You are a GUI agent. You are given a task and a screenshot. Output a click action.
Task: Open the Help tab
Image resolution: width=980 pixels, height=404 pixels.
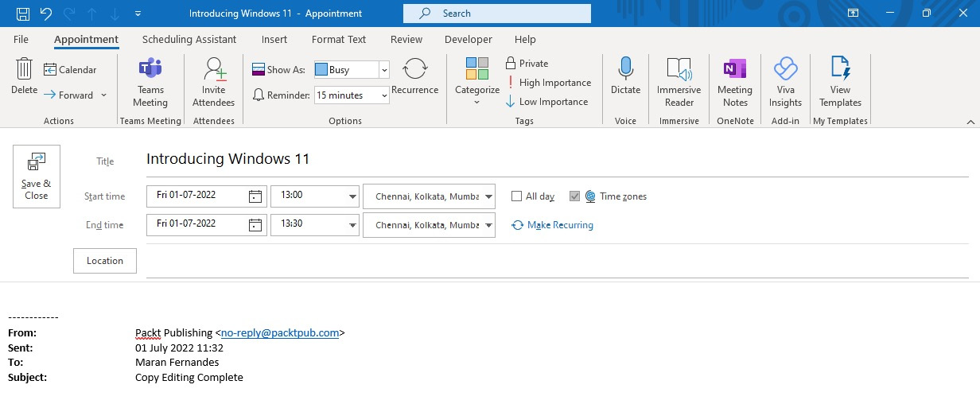[x=525, y=39]
